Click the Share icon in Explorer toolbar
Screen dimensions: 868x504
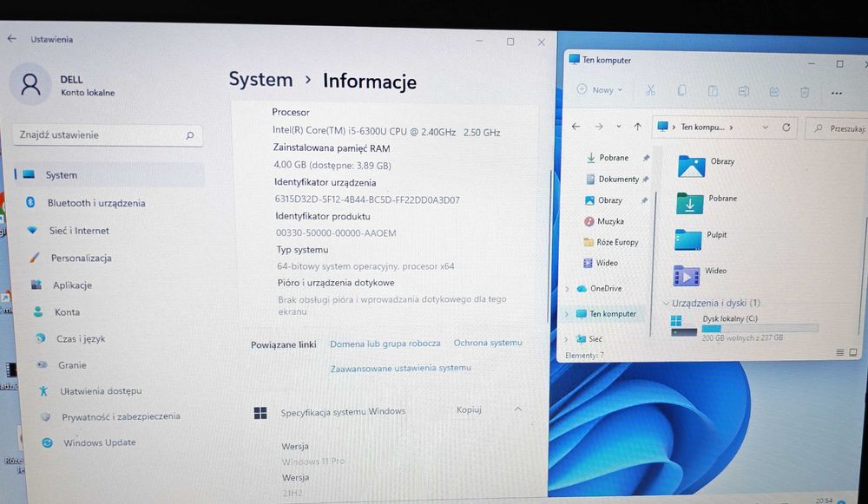[x=774, y=91]
